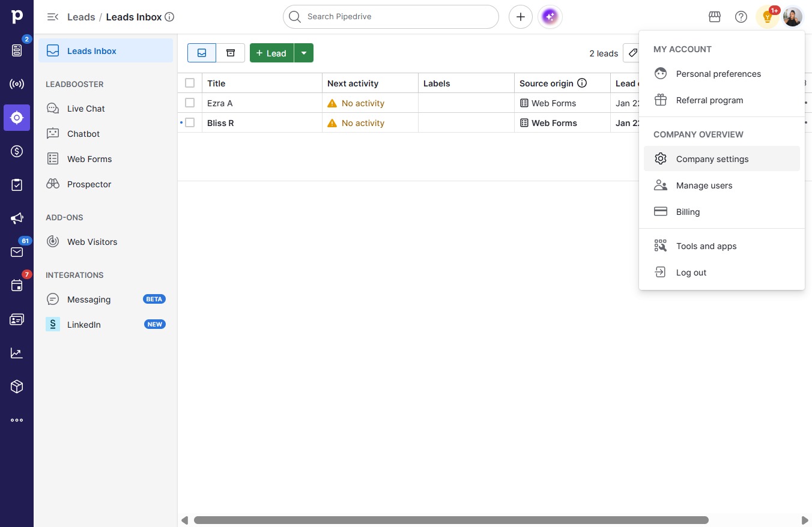Open the Bliss R lead title

click(220, 123)
